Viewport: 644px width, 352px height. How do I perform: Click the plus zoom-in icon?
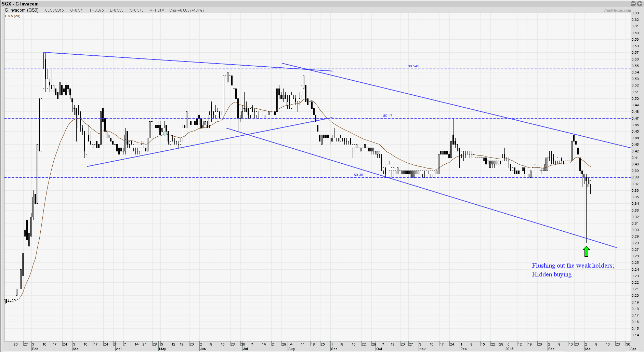pyautogui.click(x=639, y=4)
